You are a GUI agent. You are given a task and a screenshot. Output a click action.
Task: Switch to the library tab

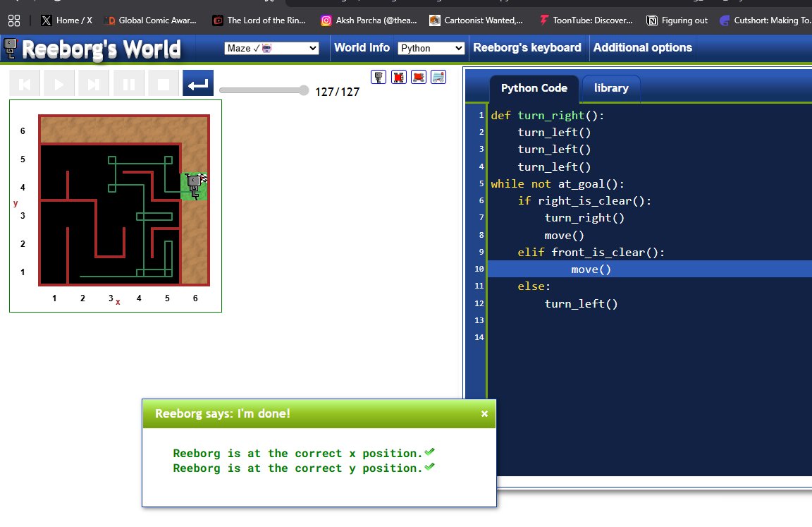pyautogui.click(x=611, y=88)
